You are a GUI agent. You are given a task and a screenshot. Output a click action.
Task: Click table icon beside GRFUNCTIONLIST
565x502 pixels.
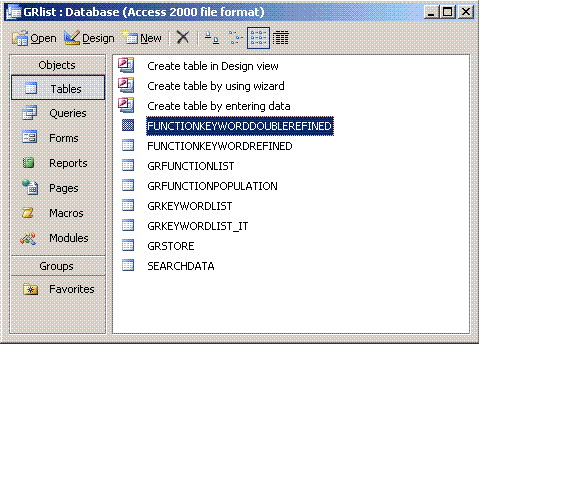tap(128, 165)
